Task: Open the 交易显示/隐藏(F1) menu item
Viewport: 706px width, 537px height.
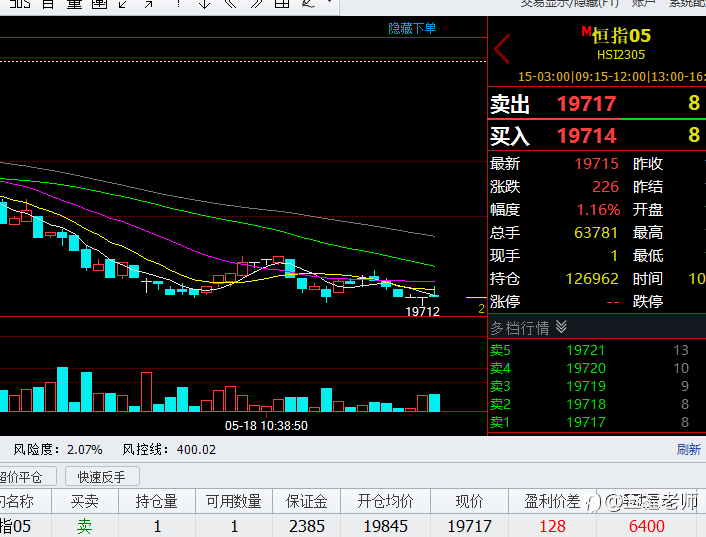Action: (x=570, y=4)
